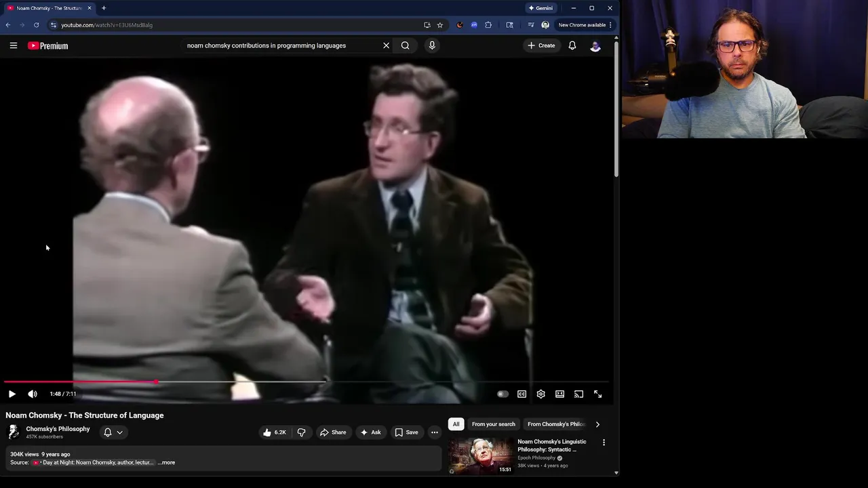Image resolution: width=868 pixels, height=488 pixels.
Task: Open the Extensions puzzle menu
Action: click(488, 25)
